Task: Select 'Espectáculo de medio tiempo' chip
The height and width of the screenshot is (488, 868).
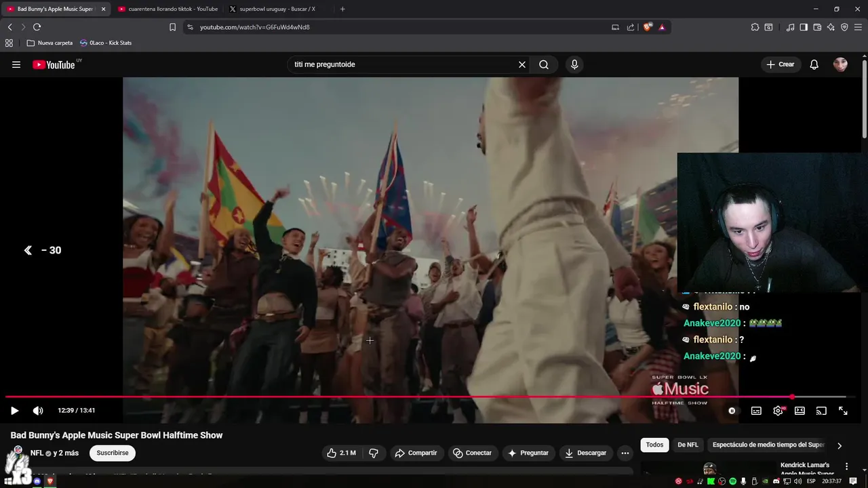Action: tap(768, 445)
